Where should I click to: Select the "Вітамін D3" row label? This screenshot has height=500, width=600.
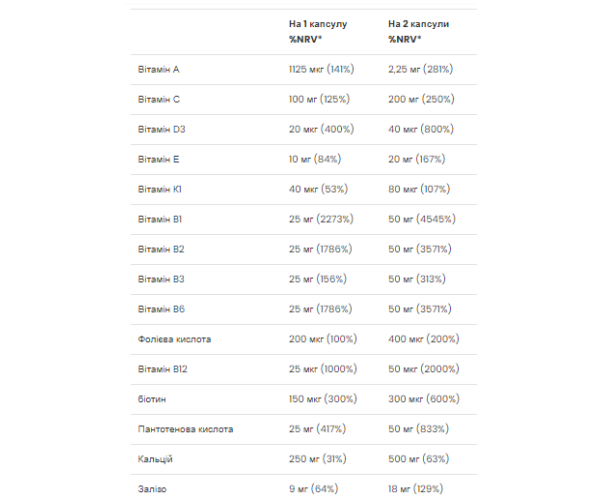(x=161, y=130)
